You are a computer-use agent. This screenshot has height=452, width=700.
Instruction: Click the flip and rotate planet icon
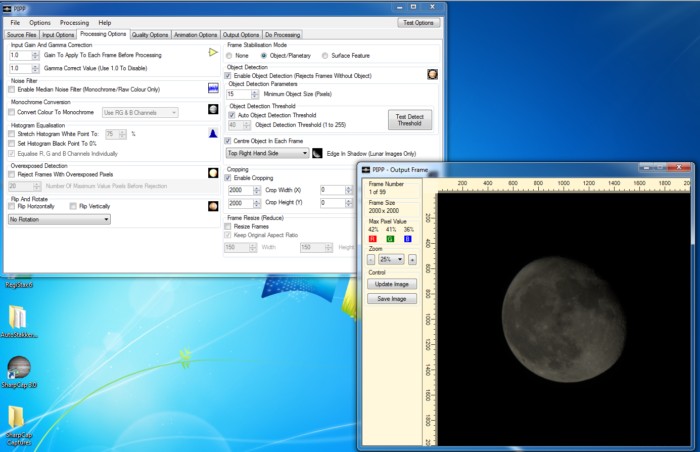point(213,206)
